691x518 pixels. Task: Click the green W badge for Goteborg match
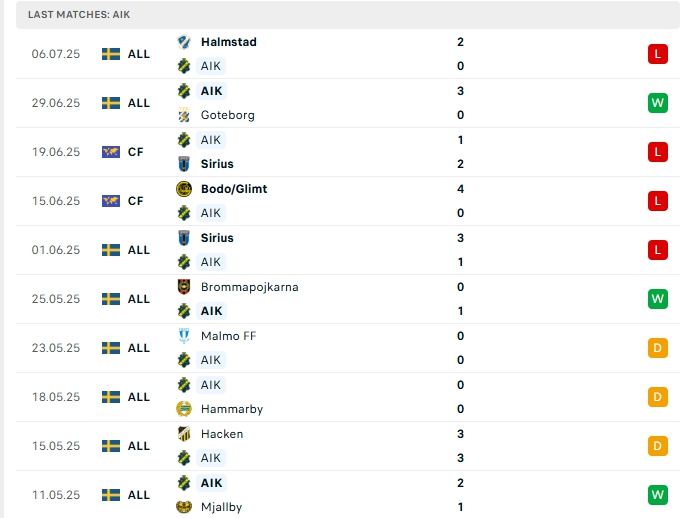pos(656,103)
